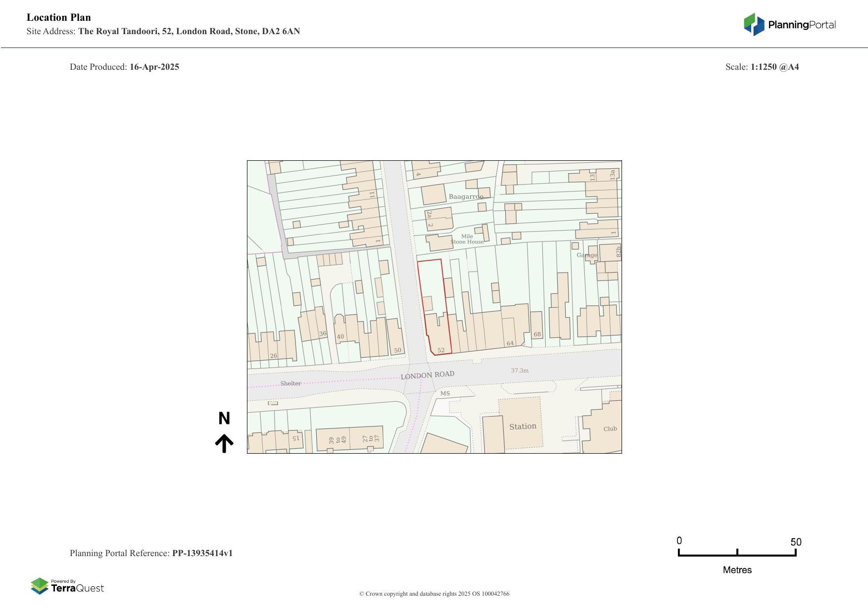Click the 37.3m spot height label

520,370
